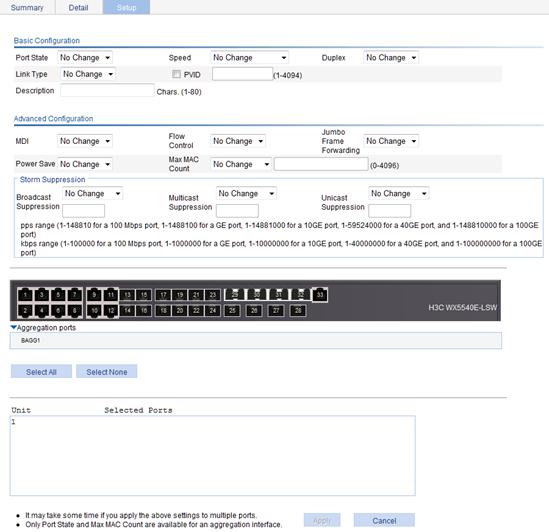Image resolution: width=549 pixels, height=532 pixels.
Task: Click the Select All button
Action: (x=41, y=372)
